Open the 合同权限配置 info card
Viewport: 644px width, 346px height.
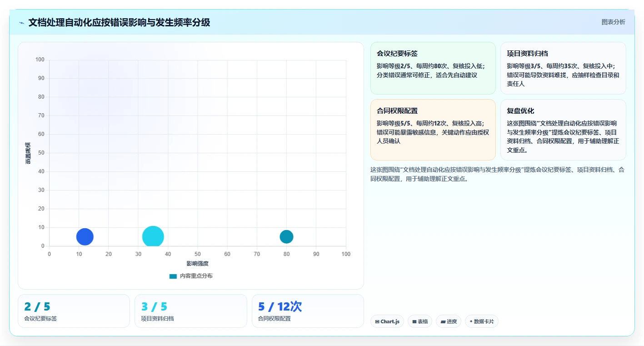[x=433, y=130]
